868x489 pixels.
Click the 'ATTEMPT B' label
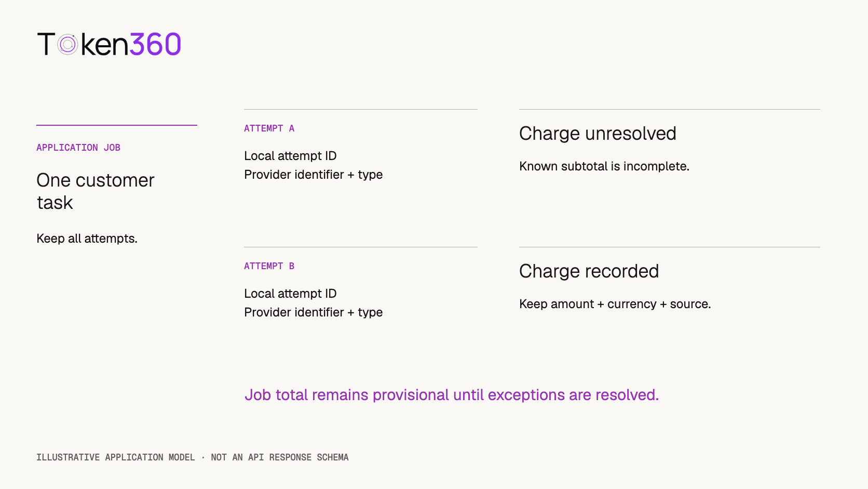coord(269,266)
